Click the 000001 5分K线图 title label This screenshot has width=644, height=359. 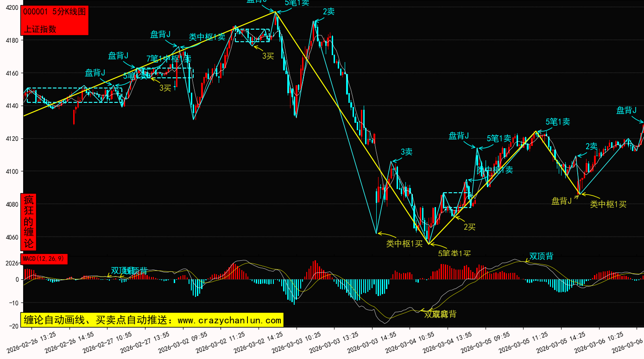point(54,12)
